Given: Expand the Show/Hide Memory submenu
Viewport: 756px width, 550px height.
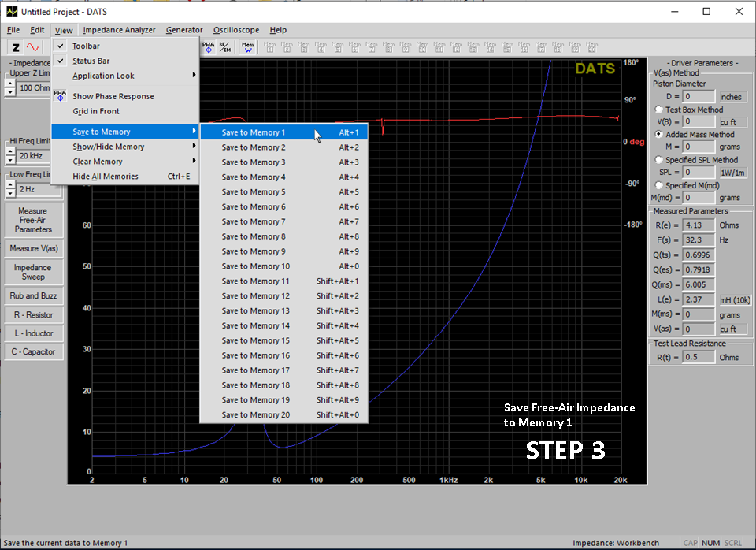Looking at the screenshot, I should pos(125,147).
